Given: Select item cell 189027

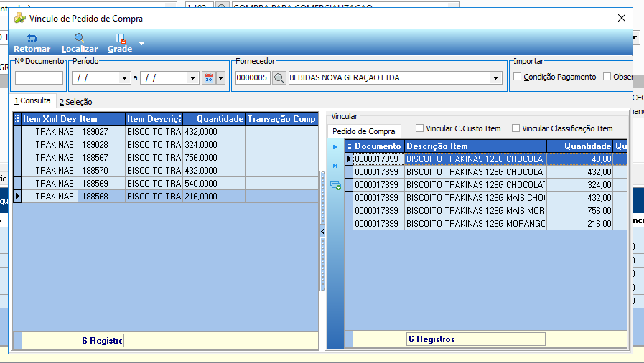Looking at the screenshot, I should pos(101,132).
